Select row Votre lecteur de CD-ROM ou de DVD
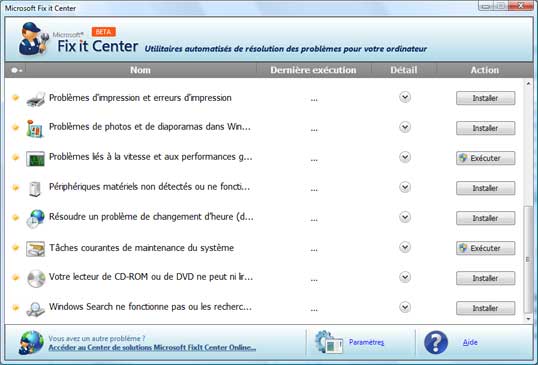 (x=264, y=278)
